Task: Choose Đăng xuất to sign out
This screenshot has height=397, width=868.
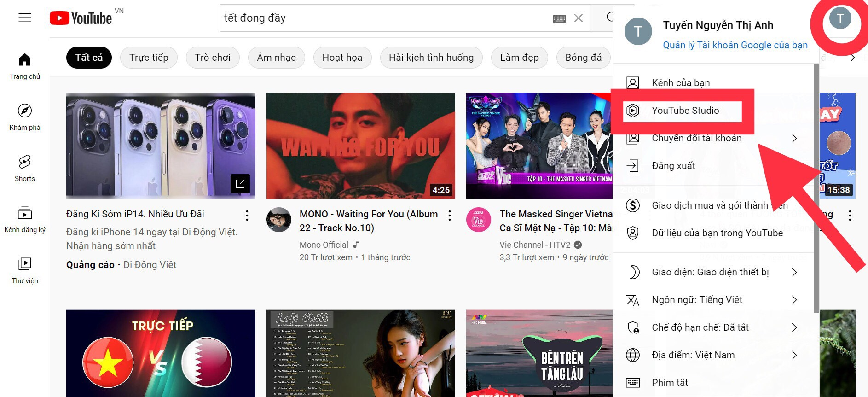Action: coord(673,166)
